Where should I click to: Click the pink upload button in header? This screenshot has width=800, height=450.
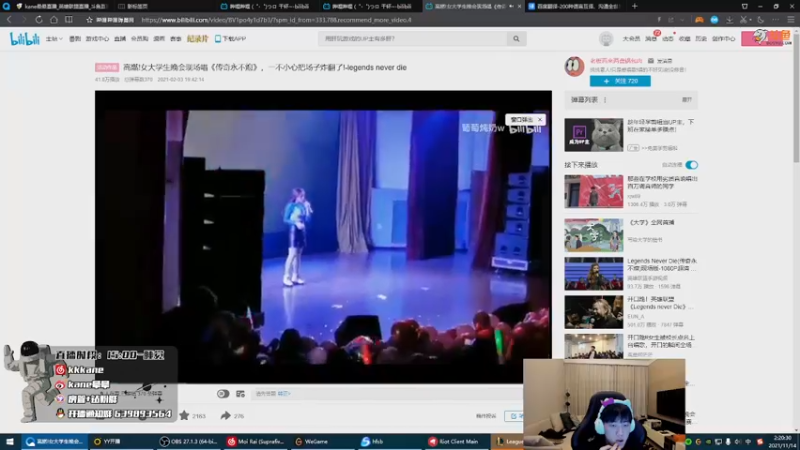pos(766,39)
